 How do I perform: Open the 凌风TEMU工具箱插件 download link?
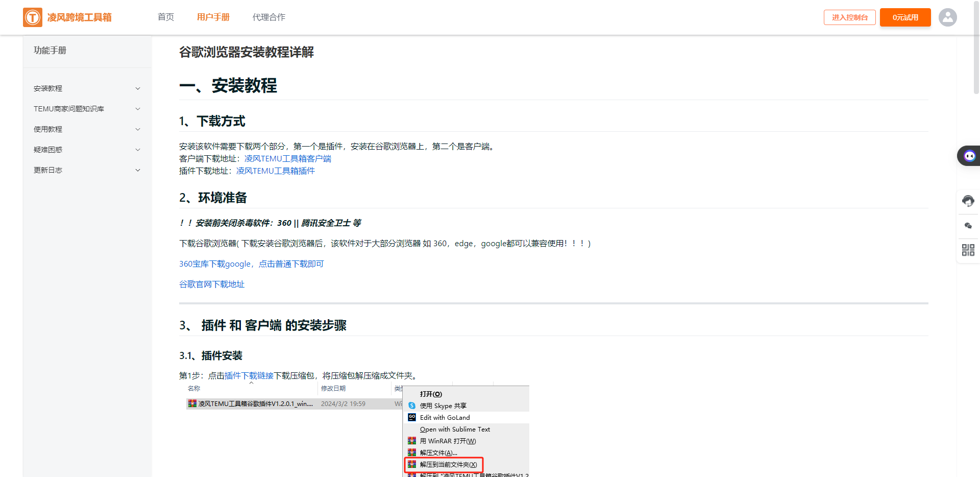(x=276, y=171)
